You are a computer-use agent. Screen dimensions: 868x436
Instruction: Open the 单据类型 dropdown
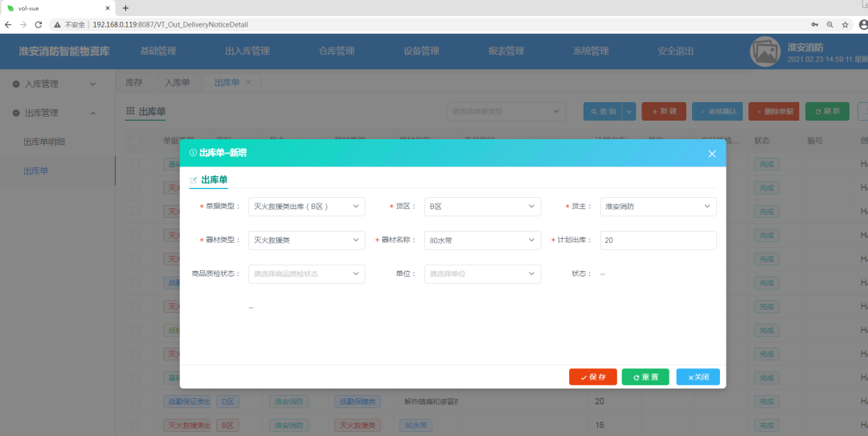(x=307, y=207)
